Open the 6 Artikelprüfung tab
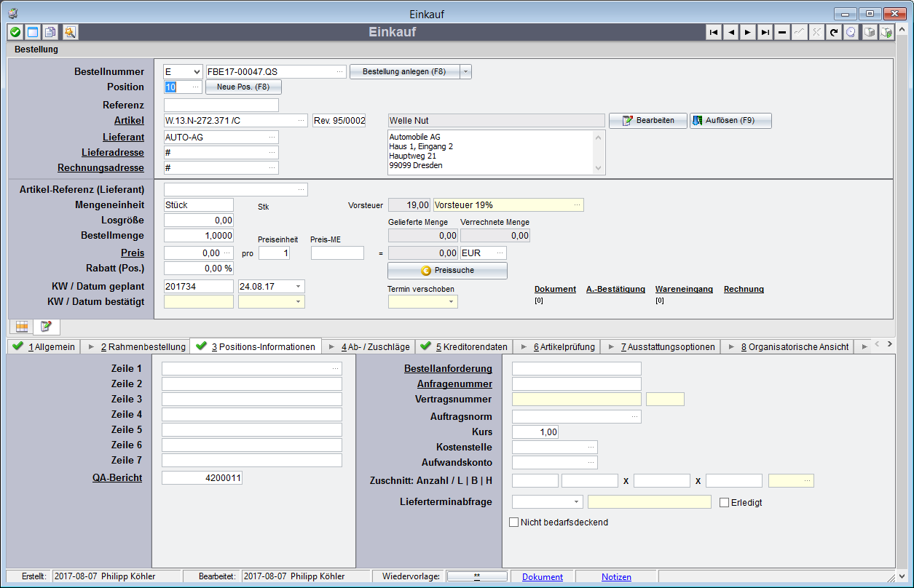 [557, 347]
